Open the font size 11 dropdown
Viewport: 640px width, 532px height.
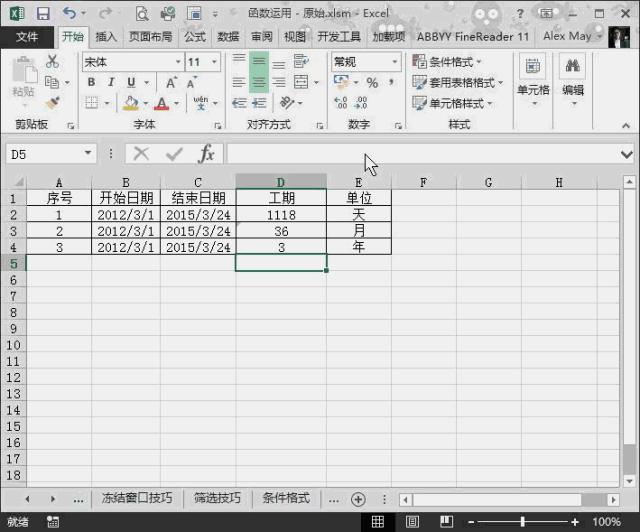(x=214, y=62)
